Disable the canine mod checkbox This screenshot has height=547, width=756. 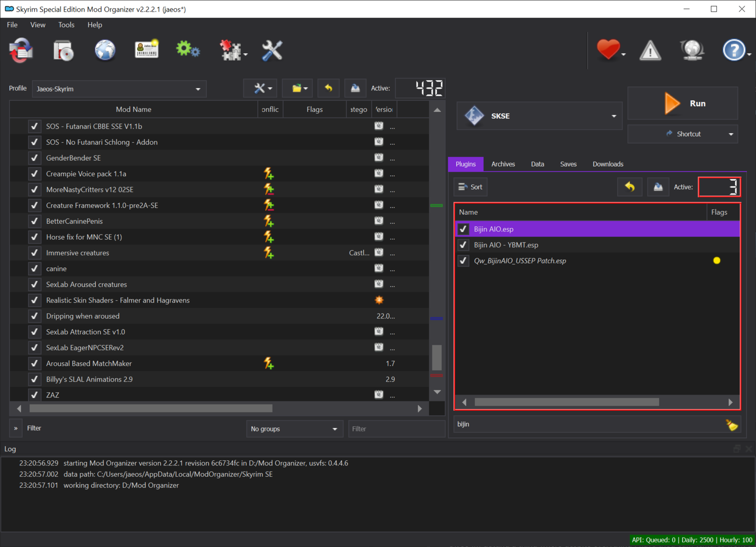[x=34, y=268]
